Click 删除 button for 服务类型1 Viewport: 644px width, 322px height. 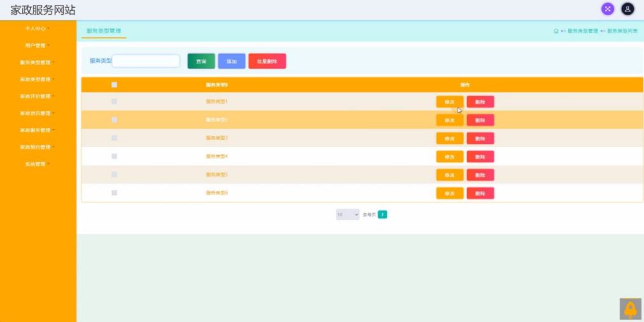480,102
